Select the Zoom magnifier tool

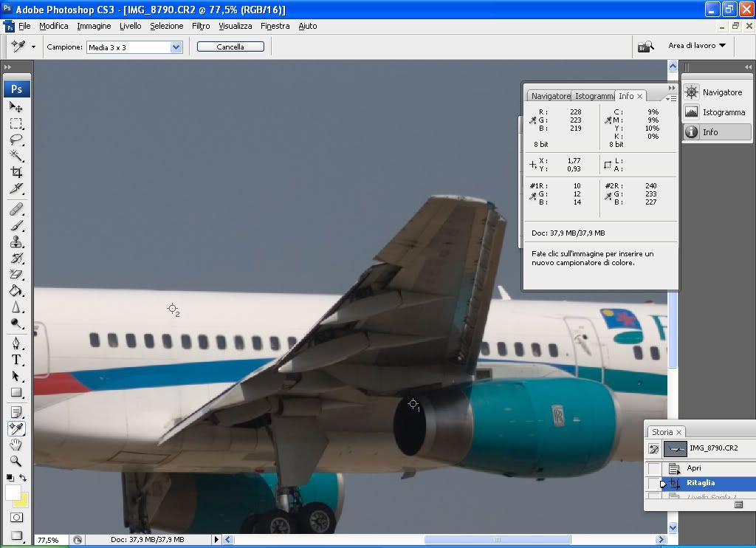[x=16, y=461]
